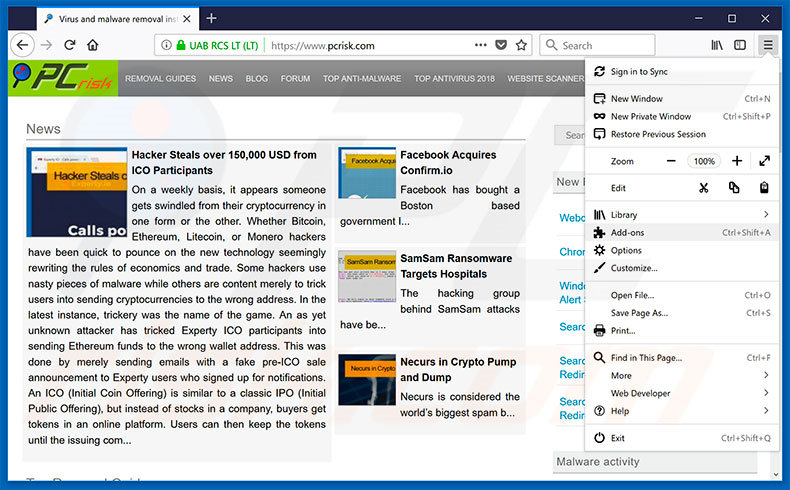
Task: Click the PCrisk site logo
Action: [x=63, y=78]
